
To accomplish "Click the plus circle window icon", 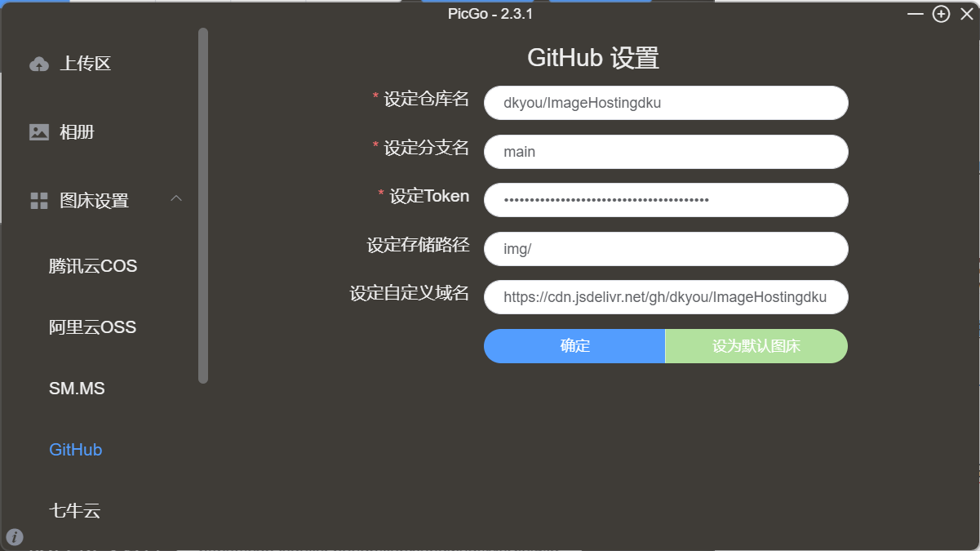I will coord(941,14).
